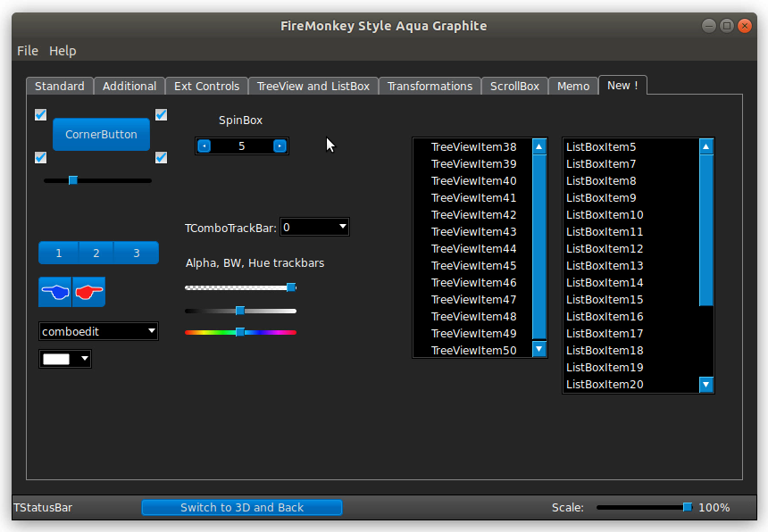The width and height of the screenshot is (768, 532).
Task: Click ListBox scrollbar down arrow
Action: [705, 385]
